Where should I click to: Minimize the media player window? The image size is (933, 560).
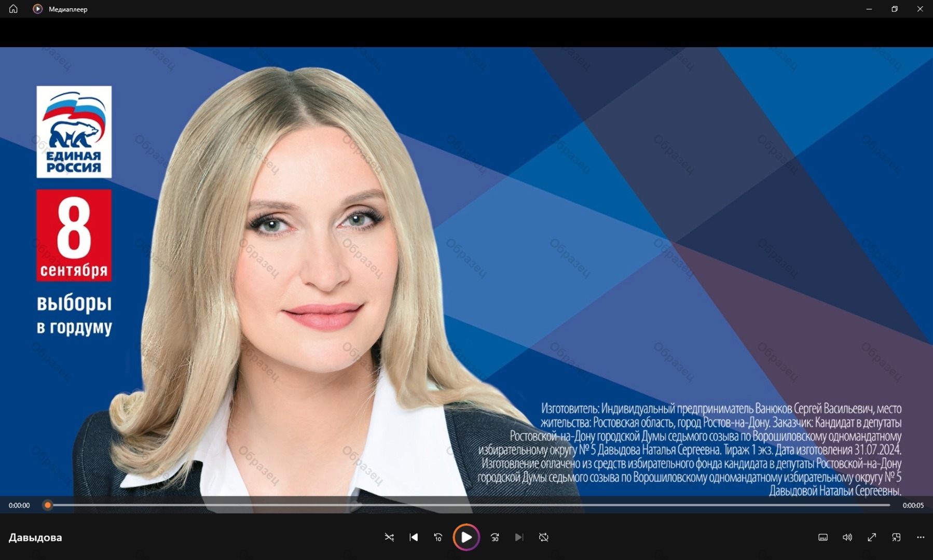869,9
